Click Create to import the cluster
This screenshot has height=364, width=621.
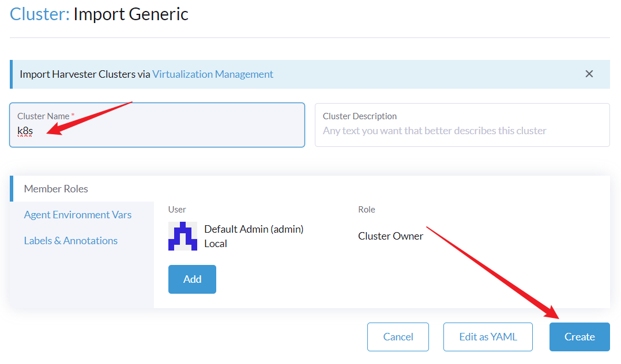tap(579, 337)
